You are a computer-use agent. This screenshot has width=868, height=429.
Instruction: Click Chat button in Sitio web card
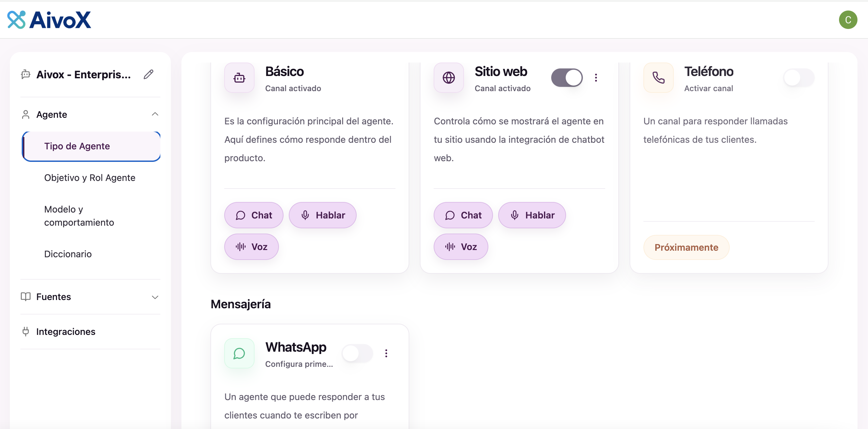463,215
